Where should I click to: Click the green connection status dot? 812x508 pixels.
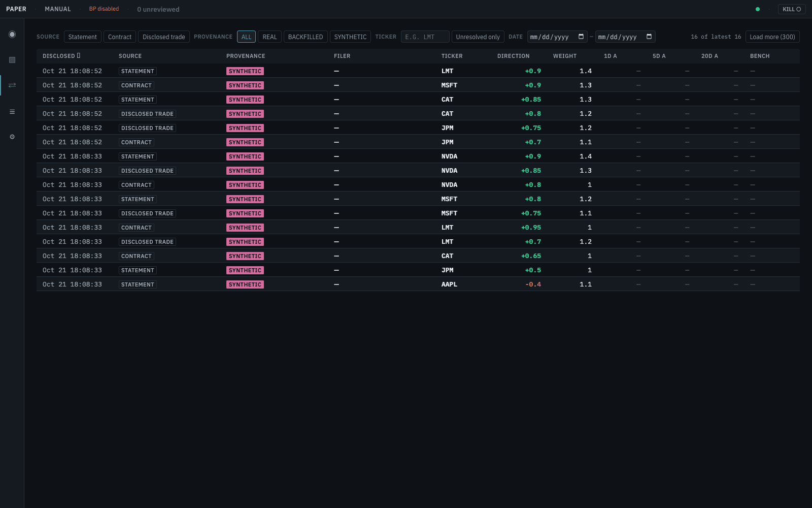[758, 9]
